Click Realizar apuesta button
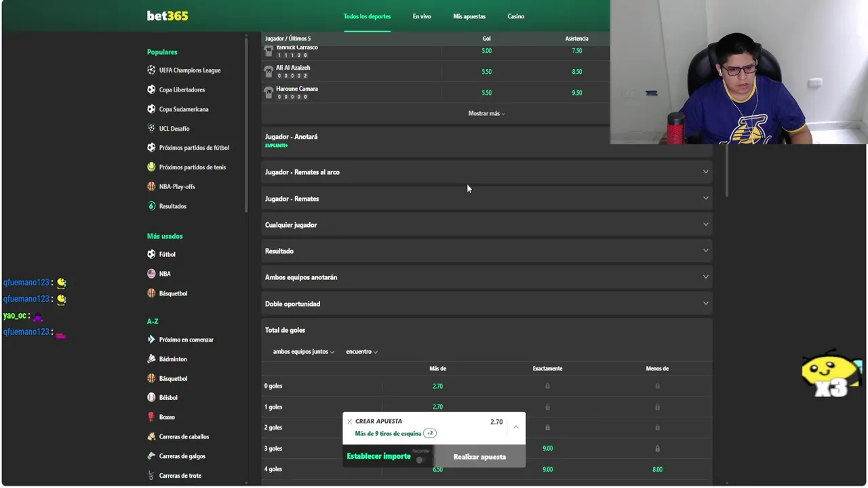The height and width of the screenshot is (488, 868). point(479,457)
